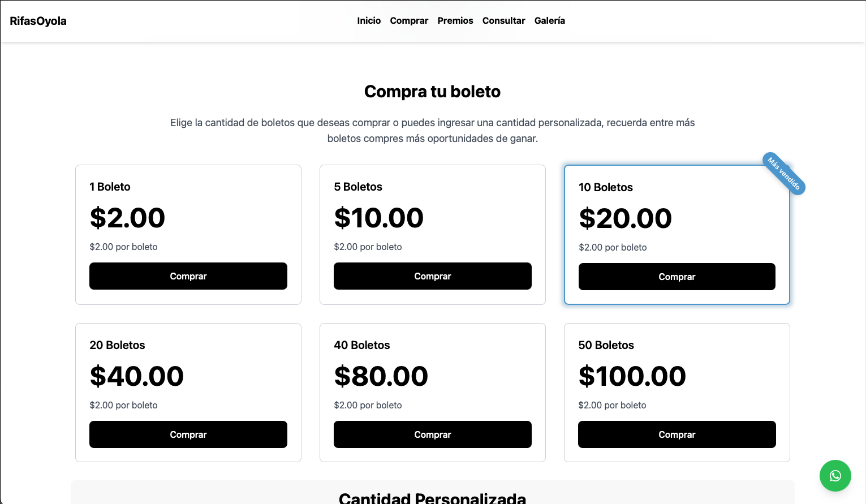Buy 5 Boletos for $10.00
This screenshot has height=504, width=866.
433,276
